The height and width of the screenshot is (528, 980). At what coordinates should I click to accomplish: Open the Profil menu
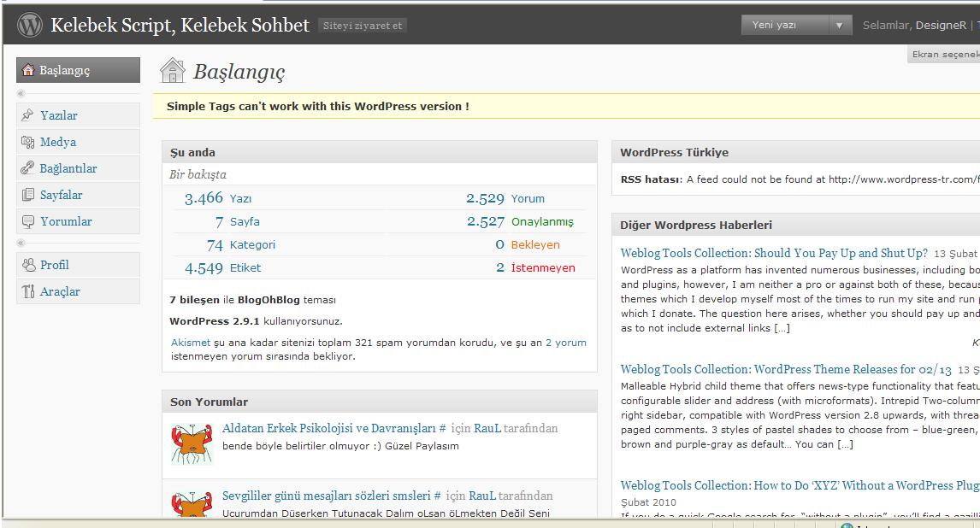pyautogui.click(x=78, y=265)
